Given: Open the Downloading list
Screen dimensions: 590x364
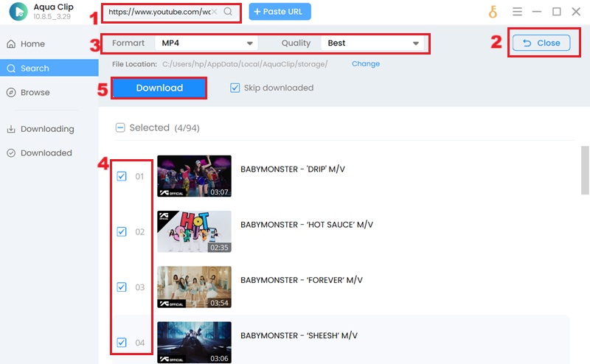Looking at the screenshot, I should click(49, 129).
